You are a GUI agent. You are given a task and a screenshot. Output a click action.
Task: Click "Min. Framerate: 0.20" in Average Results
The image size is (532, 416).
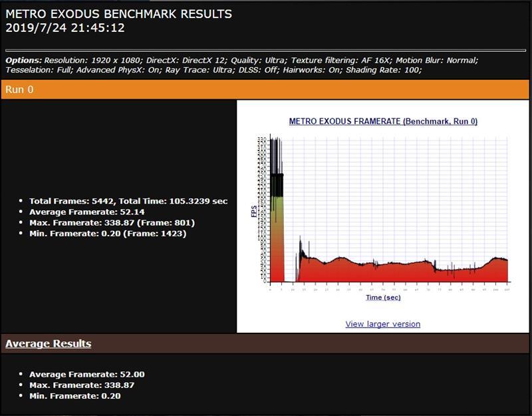(75, 396)
